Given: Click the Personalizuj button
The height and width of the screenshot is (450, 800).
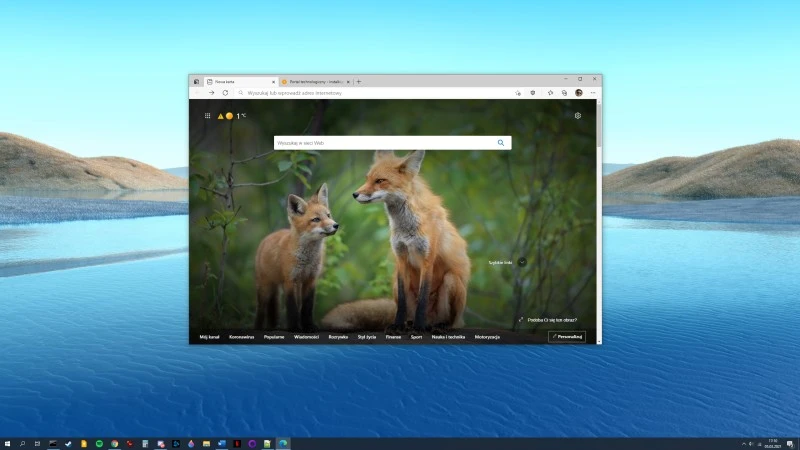Looking at the screenshot, I should 567,337.
